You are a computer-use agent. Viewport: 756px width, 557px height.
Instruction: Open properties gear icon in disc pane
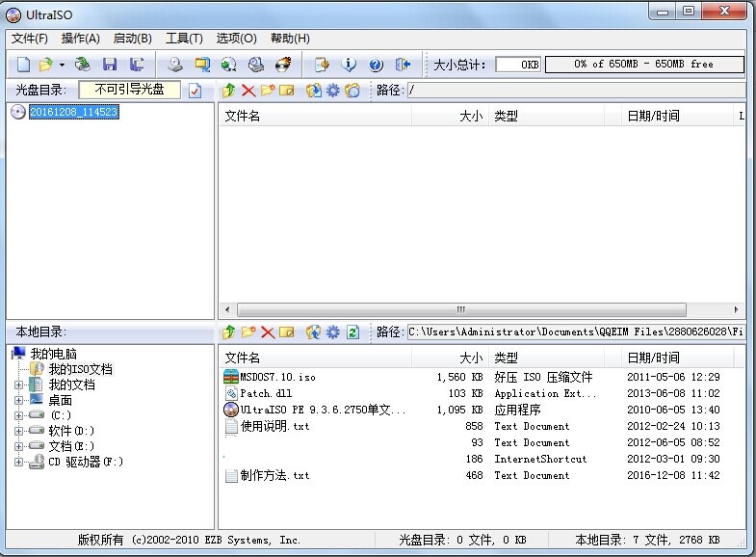(333, 91)
